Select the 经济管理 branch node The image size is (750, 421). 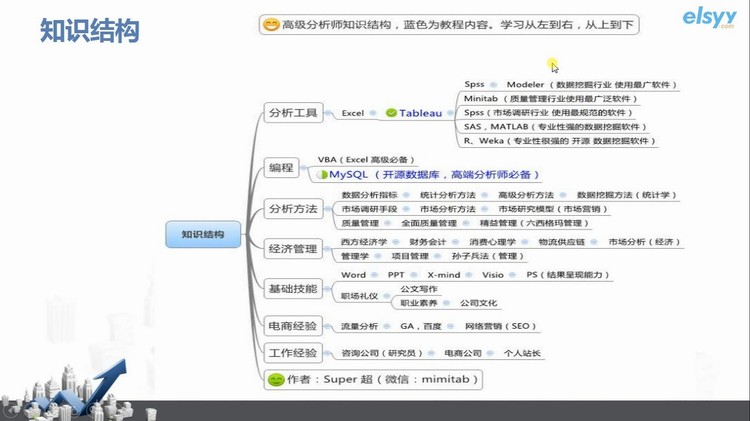[x=293, y=249]
